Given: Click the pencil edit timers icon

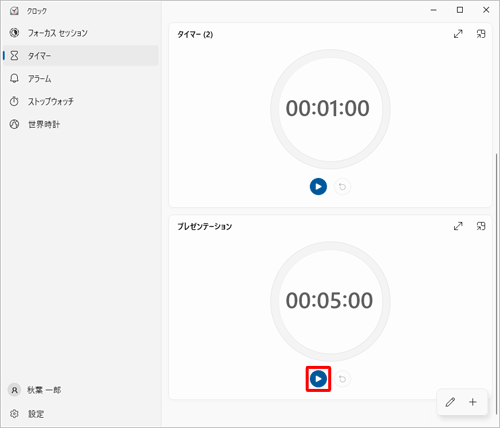Looking at the screenshot, I should click(x=450, y=402).
